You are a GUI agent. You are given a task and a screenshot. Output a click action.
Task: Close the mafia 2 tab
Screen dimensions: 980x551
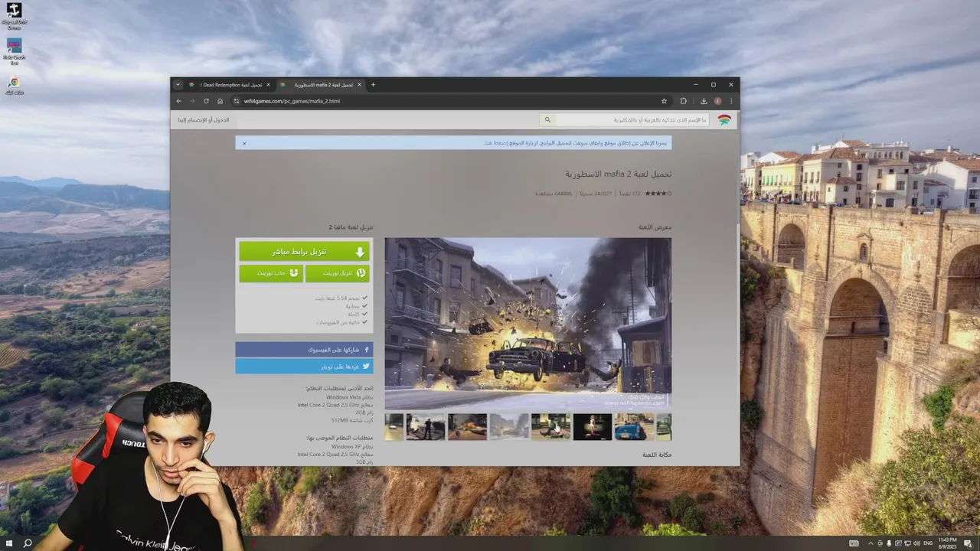click(x=359, y=85)
